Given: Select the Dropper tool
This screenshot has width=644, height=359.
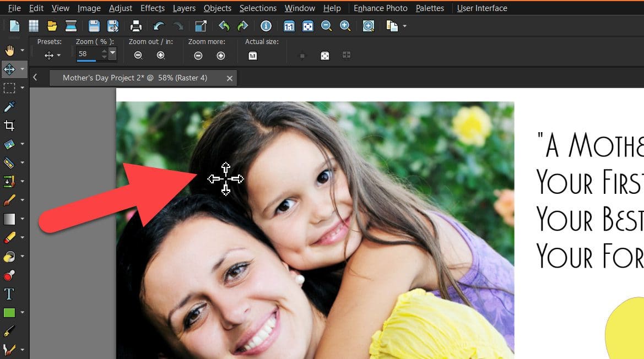Looking at the screenshot, I should [9, 106].
